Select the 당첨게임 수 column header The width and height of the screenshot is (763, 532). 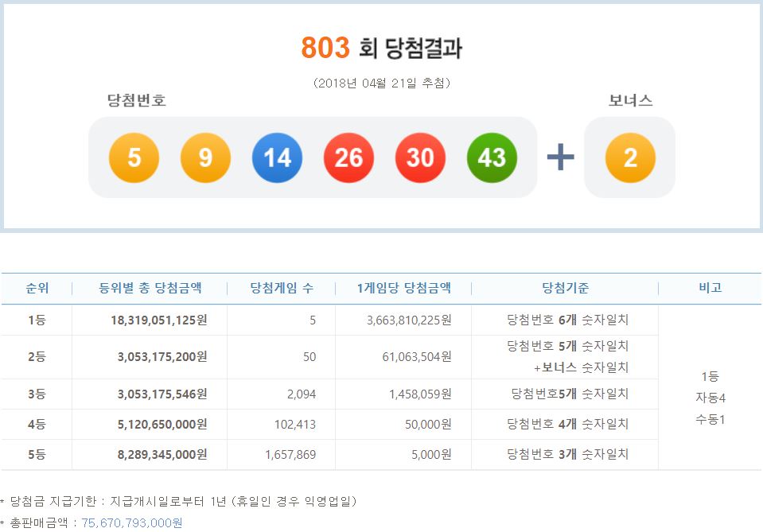pos(281,288)
